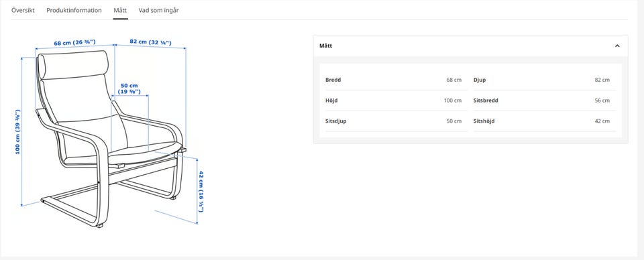
Task: Click the Sitsbredd row label
Action: pyautogui.click(x=486, y=101)
